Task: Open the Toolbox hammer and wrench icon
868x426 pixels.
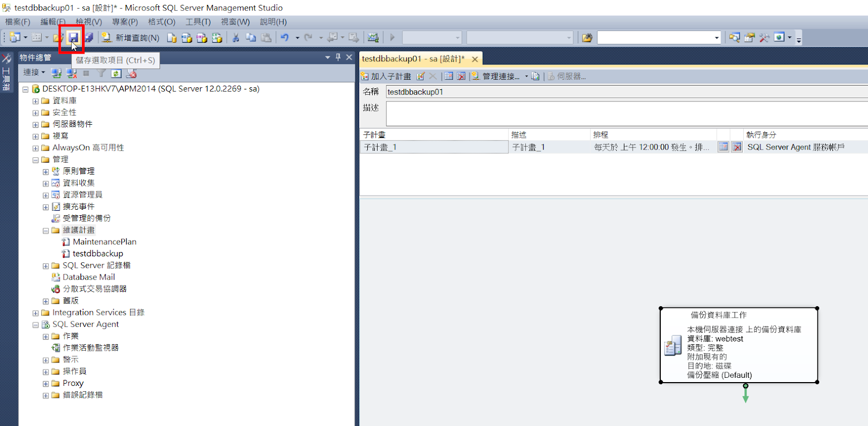Action: pyautogui.click(x=764, y=37)
